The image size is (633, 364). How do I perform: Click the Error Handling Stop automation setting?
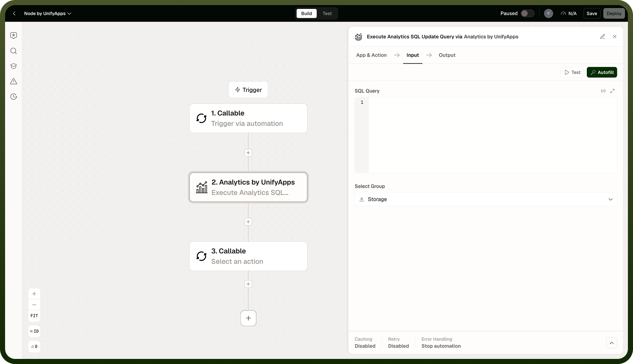click(441, 343)
